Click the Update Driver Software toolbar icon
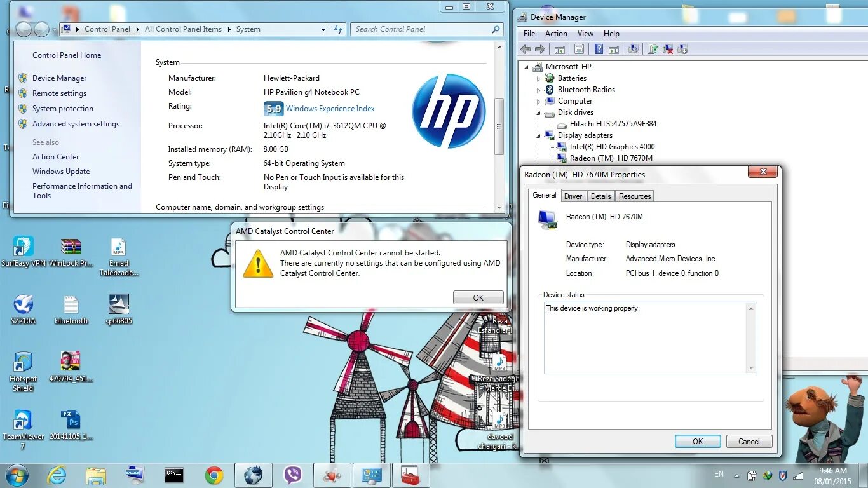Viewport: 868px width, 488px height. (653, 48)
